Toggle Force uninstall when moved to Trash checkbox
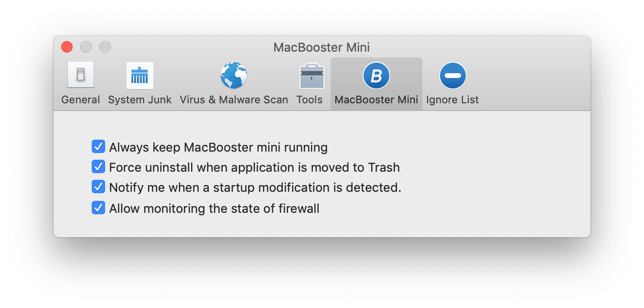The image size is (644, 308). click(98, 167)
